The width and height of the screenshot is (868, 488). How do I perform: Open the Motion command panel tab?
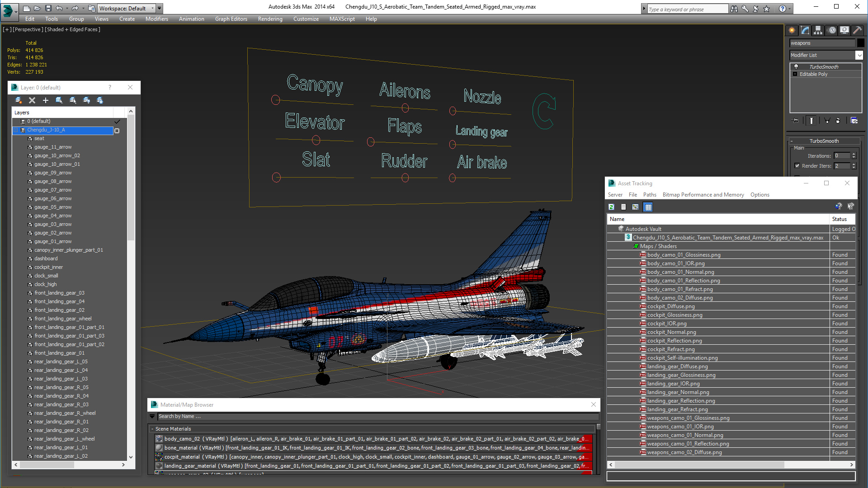(832, 30)
